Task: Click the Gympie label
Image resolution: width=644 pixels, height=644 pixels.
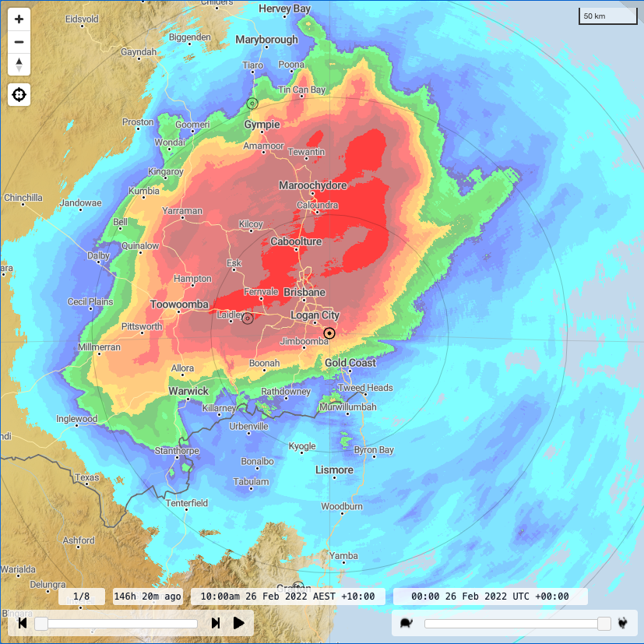Action: (x=262, y=125)
